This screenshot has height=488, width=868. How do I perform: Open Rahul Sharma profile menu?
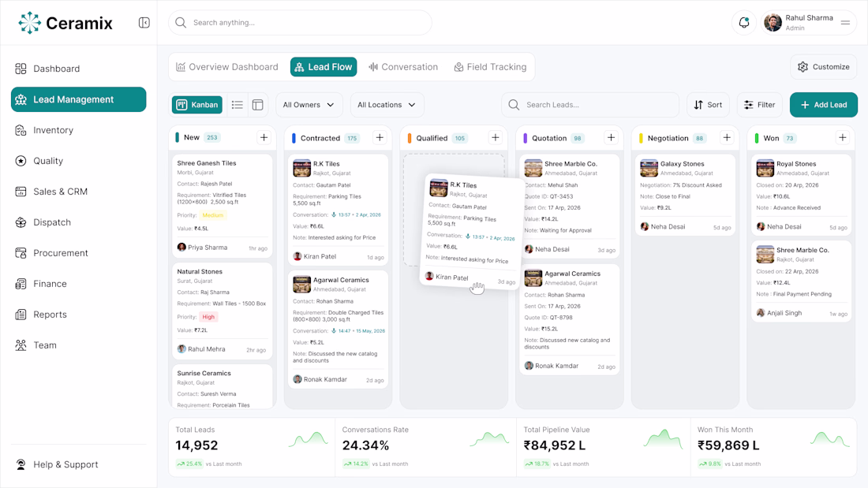click(809, 23)
